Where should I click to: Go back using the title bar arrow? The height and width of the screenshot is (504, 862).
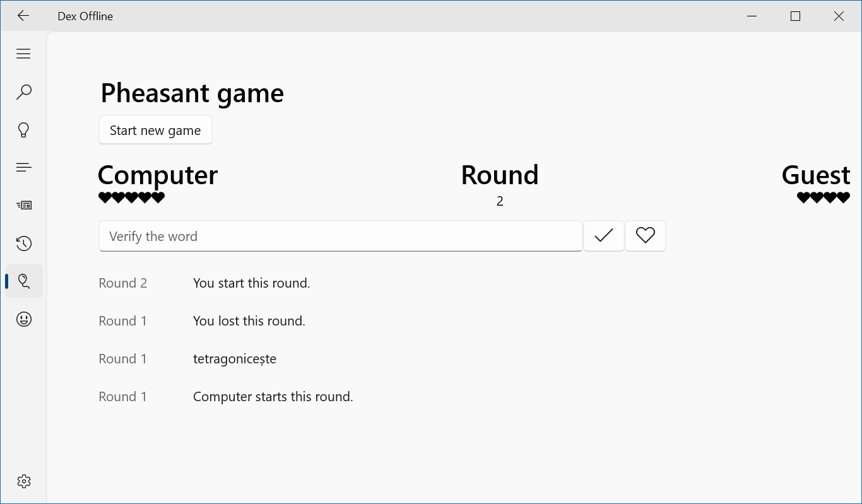tap(23, 16)
